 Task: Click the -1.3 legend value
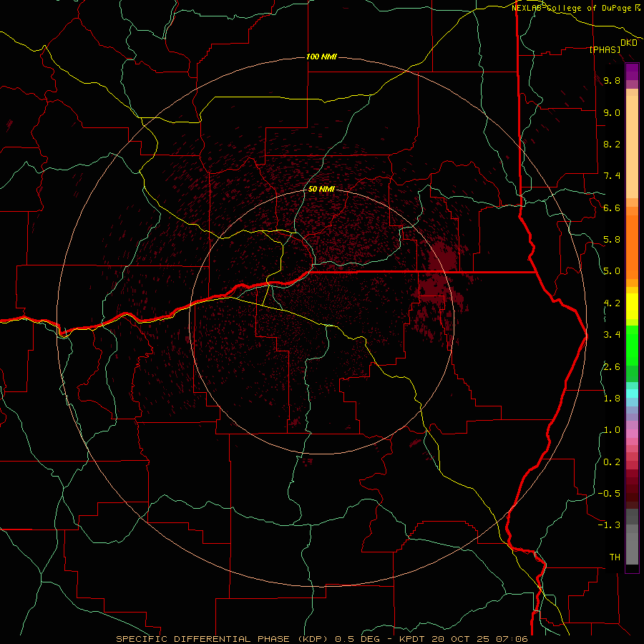tap(609, 525)
